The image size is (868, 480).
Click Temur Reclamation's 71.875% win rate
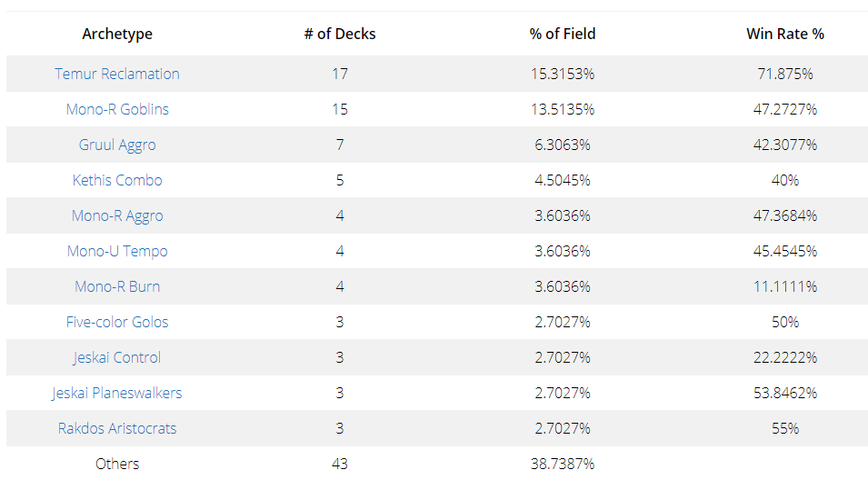[785, 74]
